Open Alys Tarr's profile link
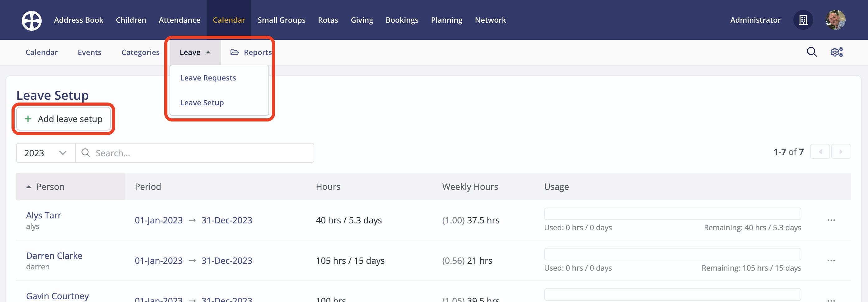This screenshot has width=868, height=302. [44, 215]
